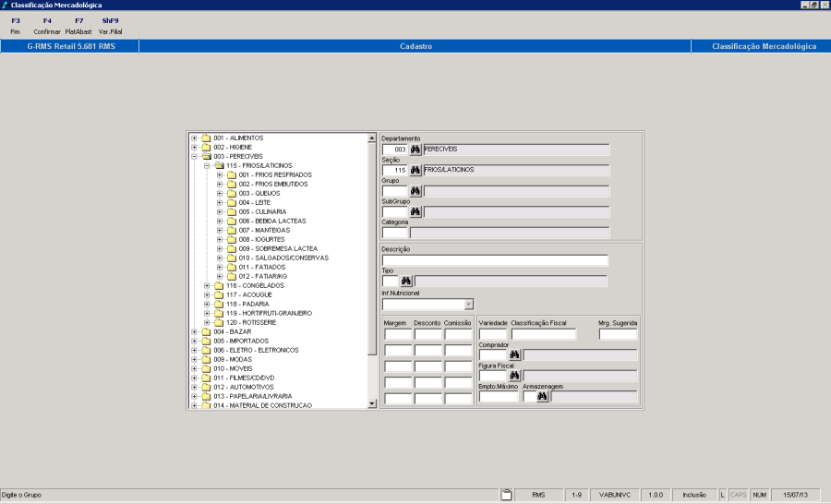Collapse the 003 - PERECIVEIS tree node
Image resolution: width=831 pixels, height=504 pixels.
point(194,157)
